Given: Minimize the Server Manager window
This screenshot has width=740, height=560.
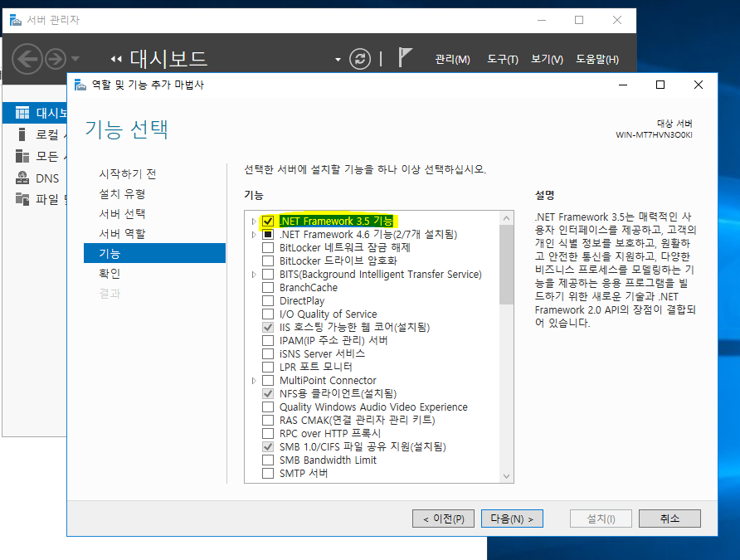Looking at the screenshot, I should coord(542,20).
